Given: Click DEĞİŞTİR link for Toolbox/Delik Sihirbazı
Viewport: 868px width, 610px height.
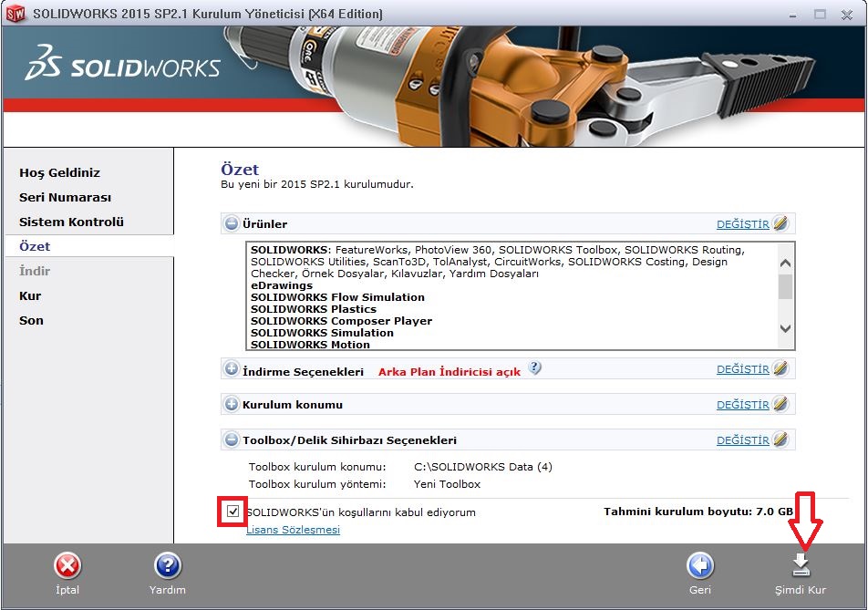Looking at the screenshot, I should (743, 440).
